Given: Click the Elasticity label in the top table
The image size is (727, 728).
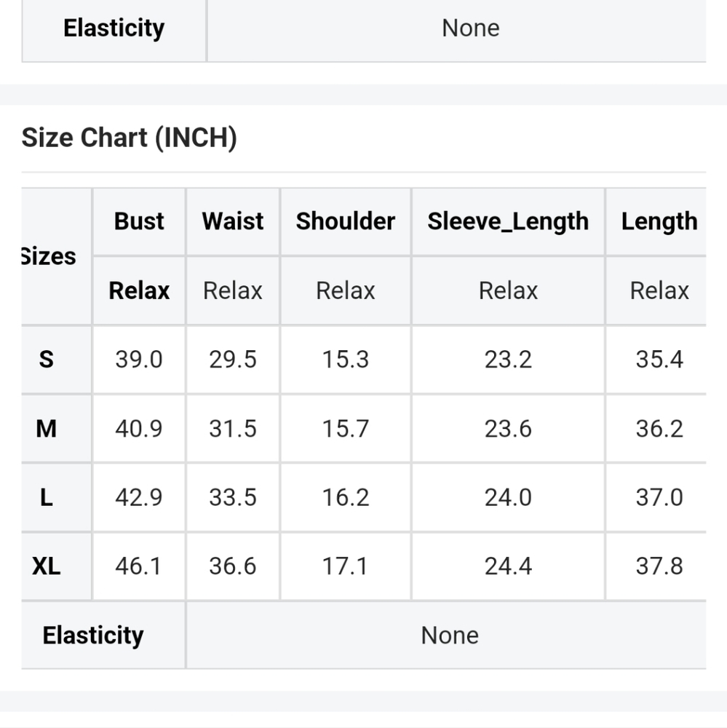Looking at the screenshot, I should tap(114, 28).
